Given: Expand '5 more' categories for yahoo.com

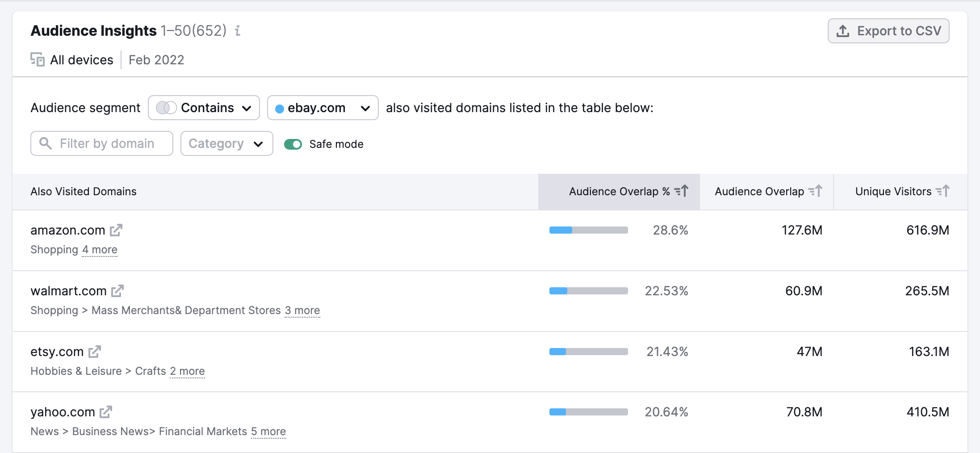Looking at the screenshot, I should (268, 432).
